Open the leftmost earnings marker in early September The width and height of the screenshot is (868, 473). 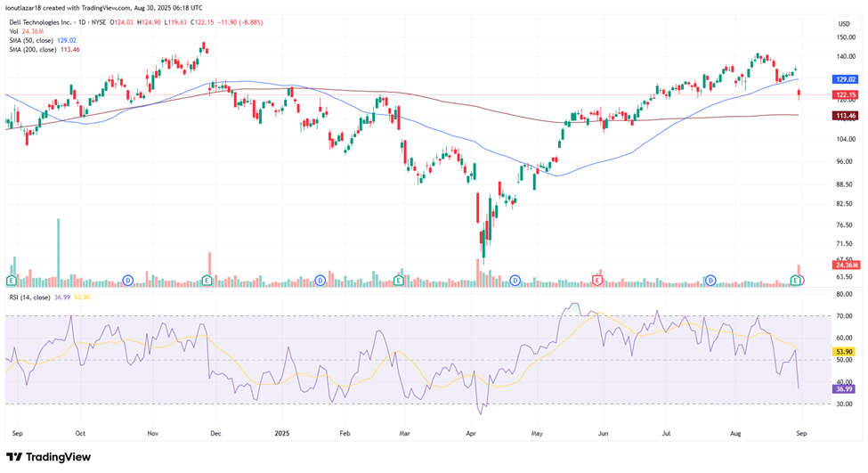pyautogui.click(x=12, y=281)
